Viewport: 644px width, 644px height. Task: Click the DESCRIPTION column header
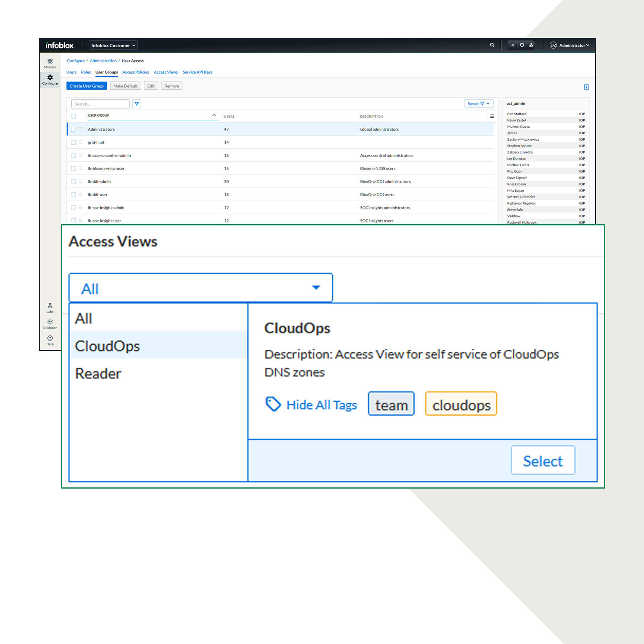coord(372,116)
